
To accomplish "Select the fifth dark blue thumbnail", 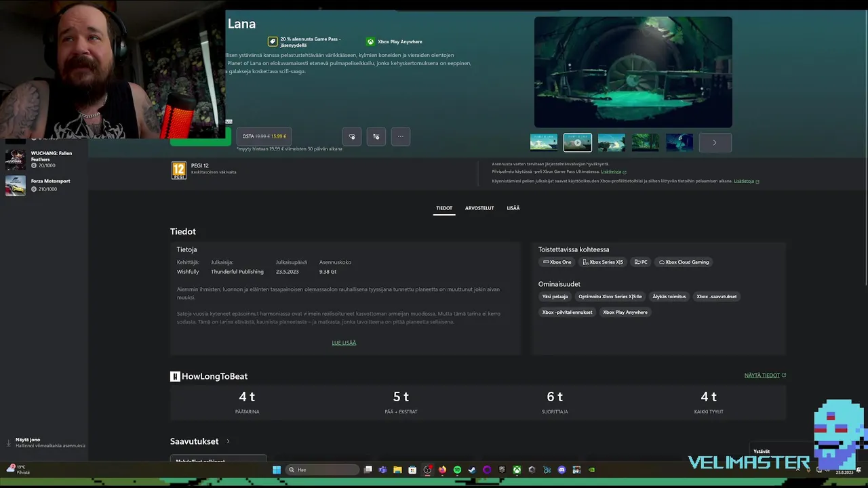I will click(679, 142).
